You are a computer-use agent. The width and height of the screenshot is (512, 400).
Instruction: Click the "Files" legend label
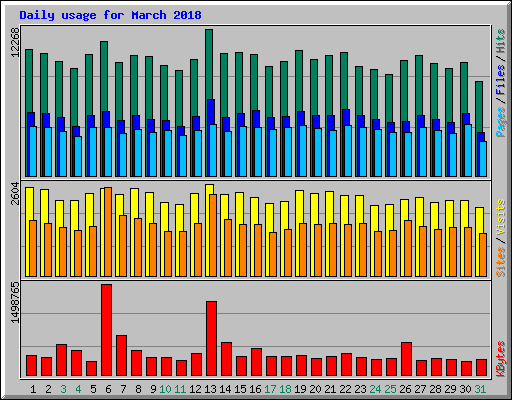coord(500,80)
